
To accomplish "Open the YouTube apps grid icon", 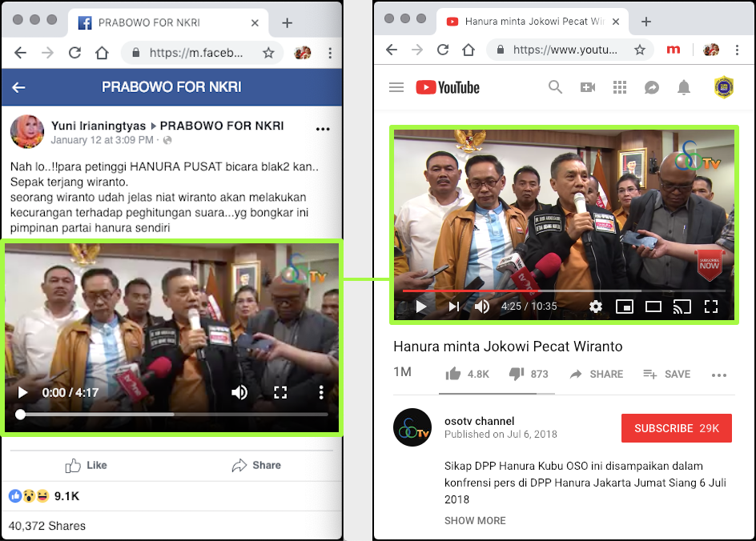I will pyautogui.click(x=619, y=87).
